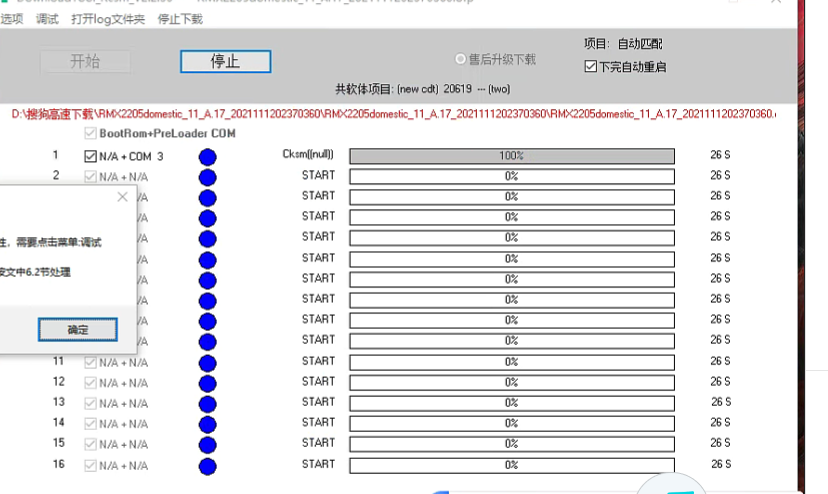Click the dialog text 需要点击菜单:调试
This screenshot has width=828, height=494.
click(59, 243)
